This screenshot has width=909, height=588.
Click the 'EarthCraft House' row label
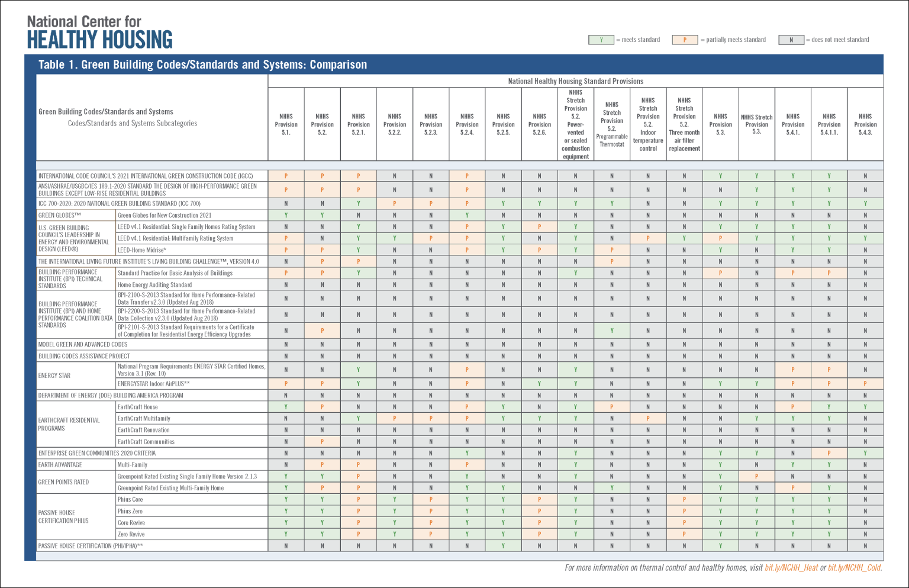coord(138,407)
